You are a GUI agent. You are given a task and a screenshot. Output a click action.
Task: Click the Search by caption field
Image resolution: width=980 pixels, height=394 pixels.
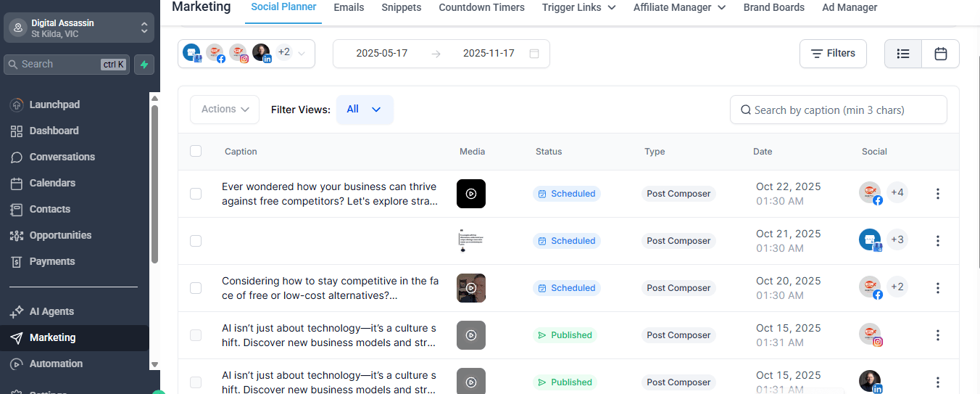pos(838,110)
